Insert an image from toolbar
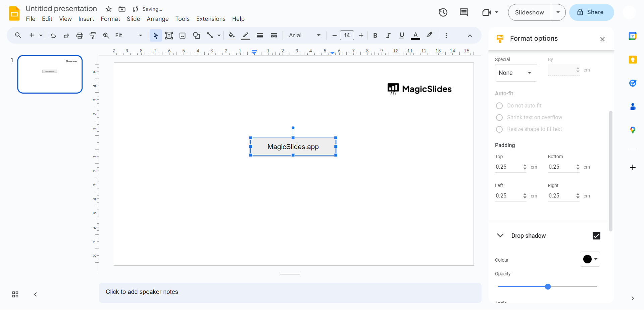This screenshot has width=644, height=310. [x=183, y=35]
